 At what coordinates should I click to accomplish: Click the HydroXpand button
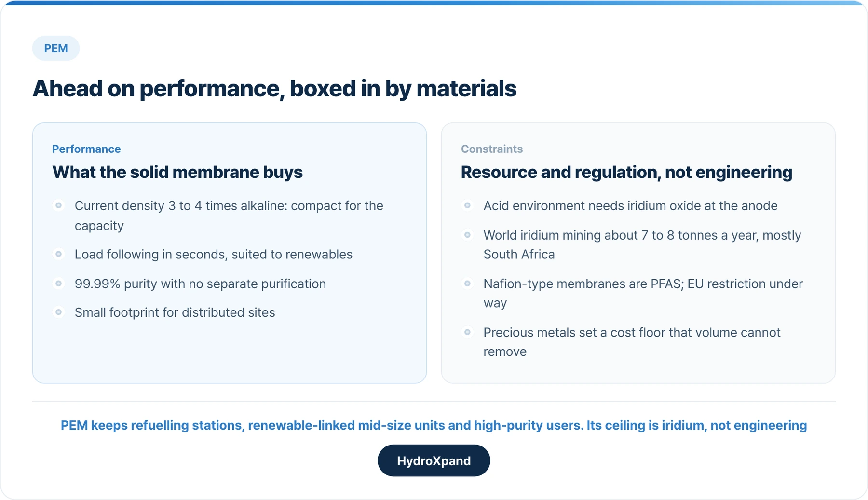[x=434, y=460]
